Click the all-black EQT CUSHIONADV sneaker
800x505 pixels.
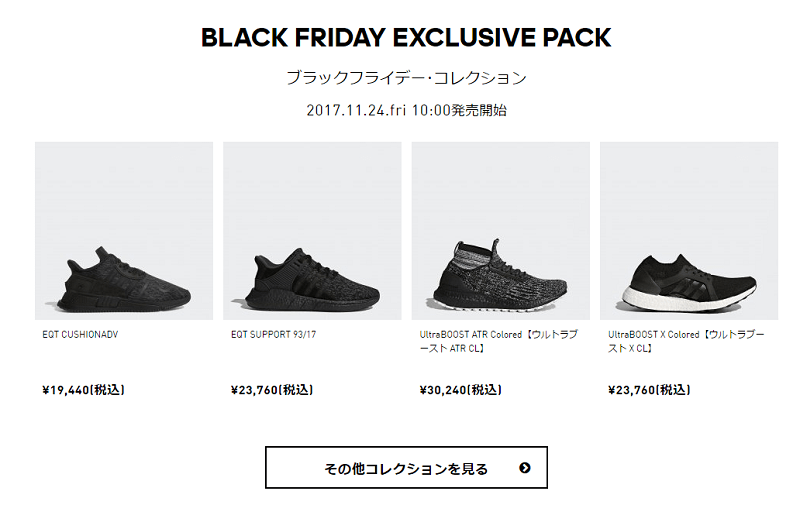[x=123, y=280]
